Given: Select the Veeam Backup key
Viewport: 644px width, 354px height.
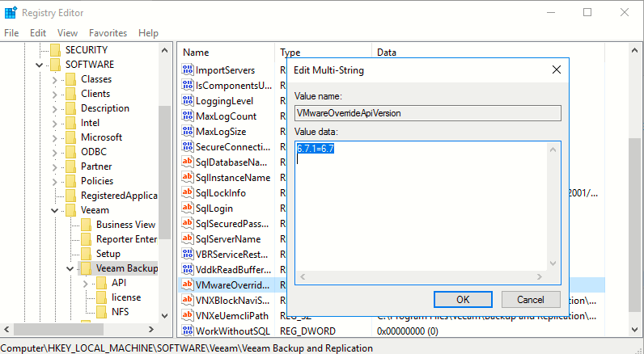Looking at the screenshot, I should click(127, 268).
